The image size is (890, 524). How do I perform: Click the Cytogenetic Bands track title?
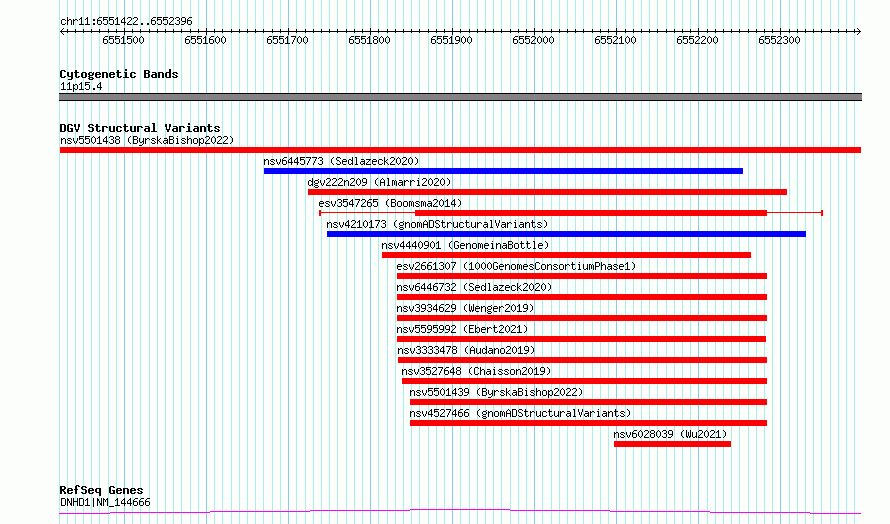119,74
